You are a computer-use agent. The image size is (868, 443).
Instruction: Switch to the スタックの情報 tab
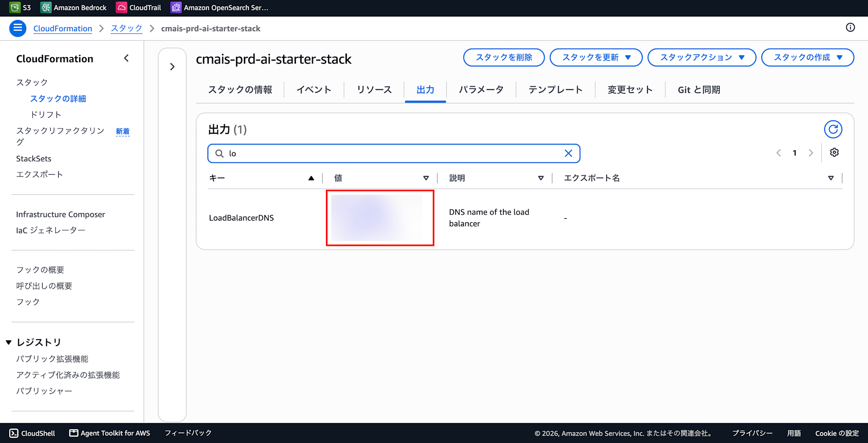(240, 90)
